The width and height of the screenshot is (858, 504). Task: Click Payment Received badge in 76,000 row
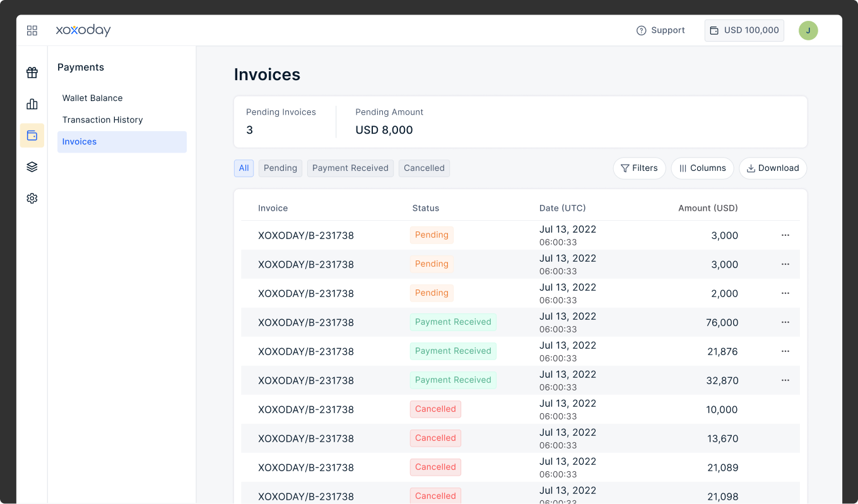click(x=453, y=322)
